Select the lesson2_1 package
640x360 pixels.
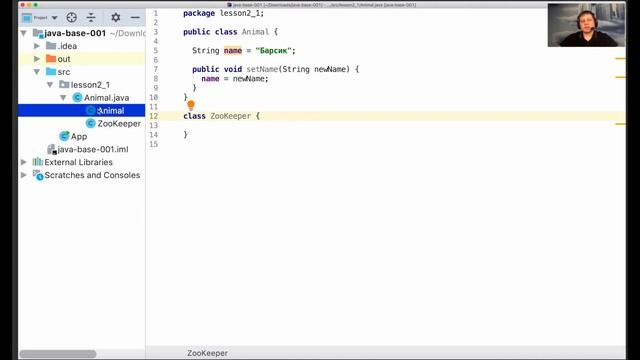[90, 85]
